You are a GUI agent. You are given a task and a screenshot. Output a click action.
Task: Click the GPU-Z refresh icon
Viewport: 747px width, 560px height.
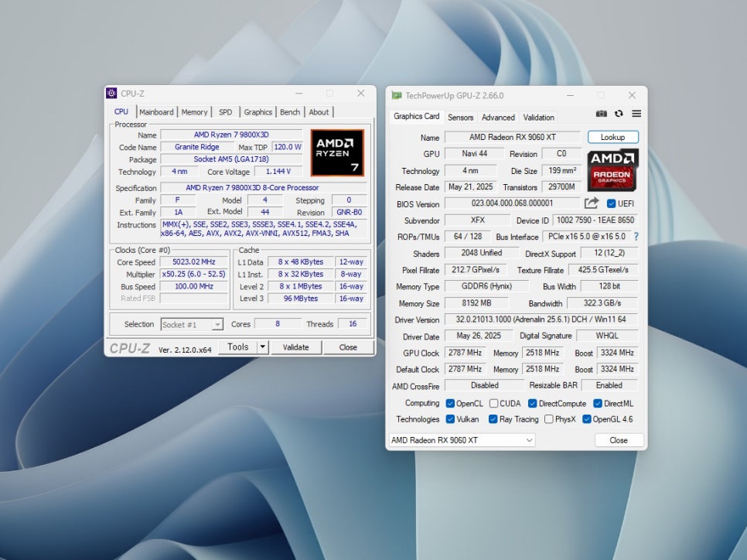pyautogui.click(x=619, y=114)
